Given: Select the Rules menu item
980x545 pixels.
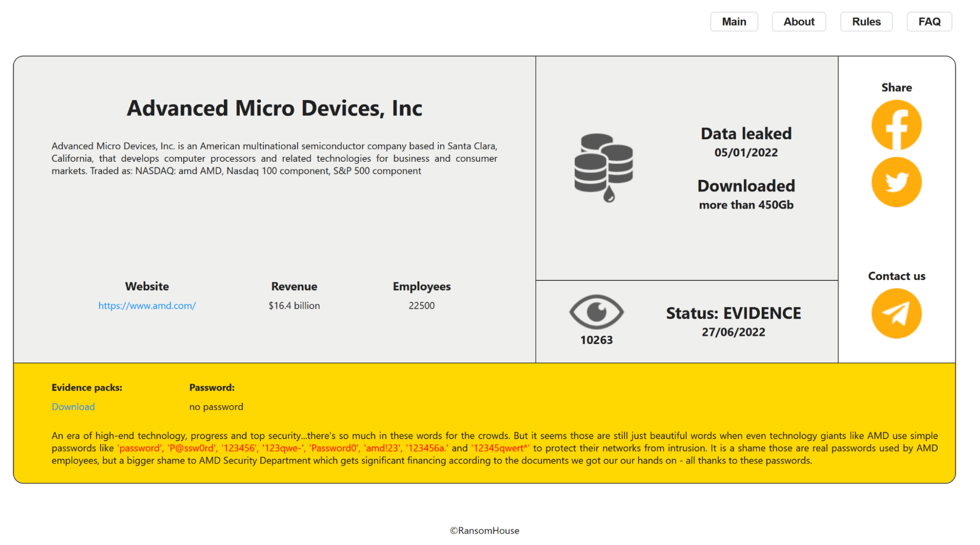Looking at the screenshot, I should point(867,22).
